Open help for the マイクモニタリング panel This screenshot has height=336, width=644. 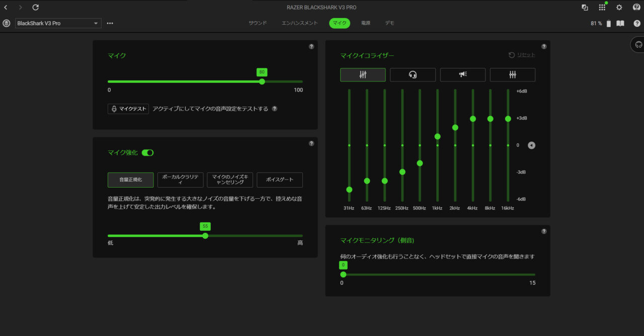pos(544,231)
